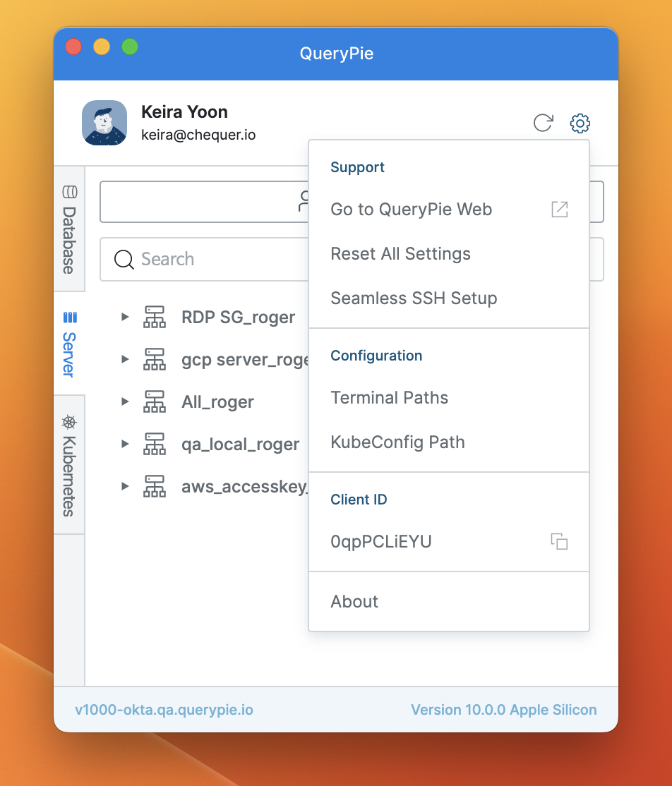Expand the gcp server_roger group arrow
Screen dimensions: 672x786
125,359
